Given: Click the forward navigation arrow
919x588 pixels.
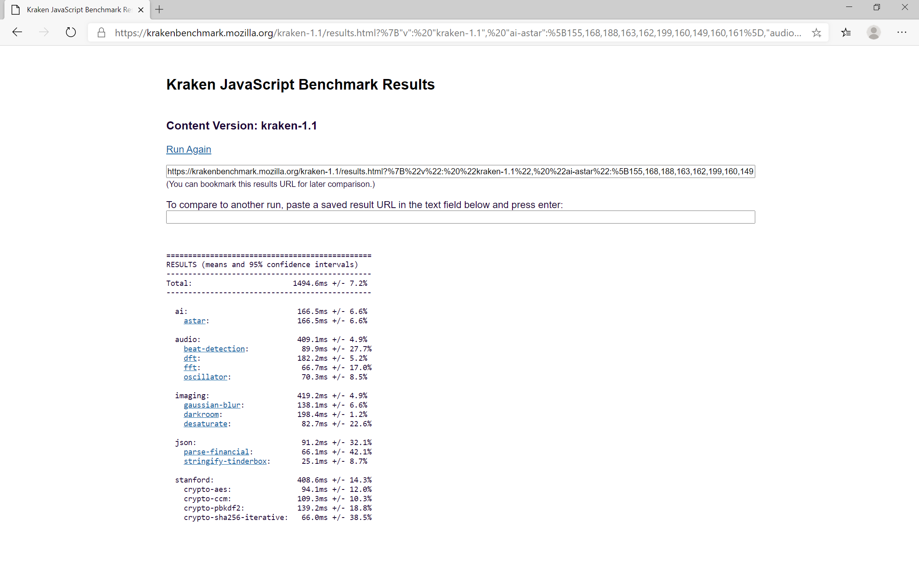Looking at the screenshot, I should coord(44,32).
